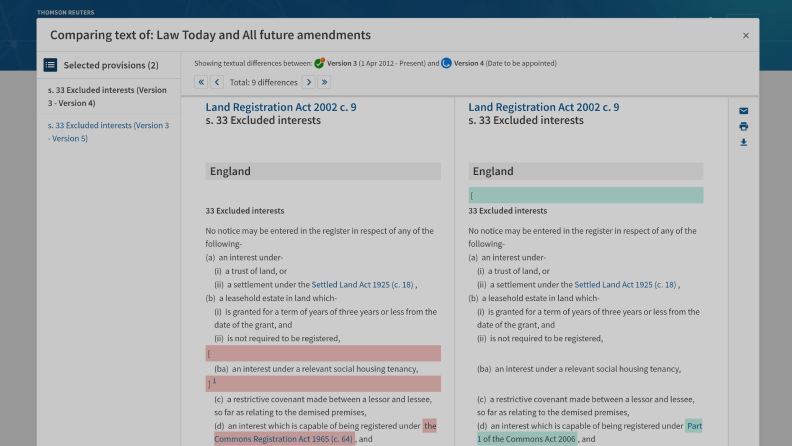This screenshot has width=792, height=446.
Task: Jump to the first difference
Action: (201, 82)
